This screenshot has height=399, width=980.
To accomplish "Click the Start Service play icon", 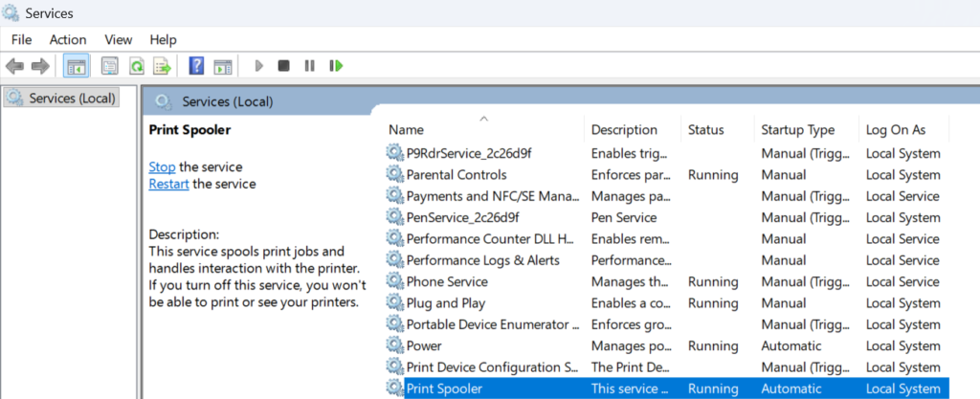I will 258,66.
